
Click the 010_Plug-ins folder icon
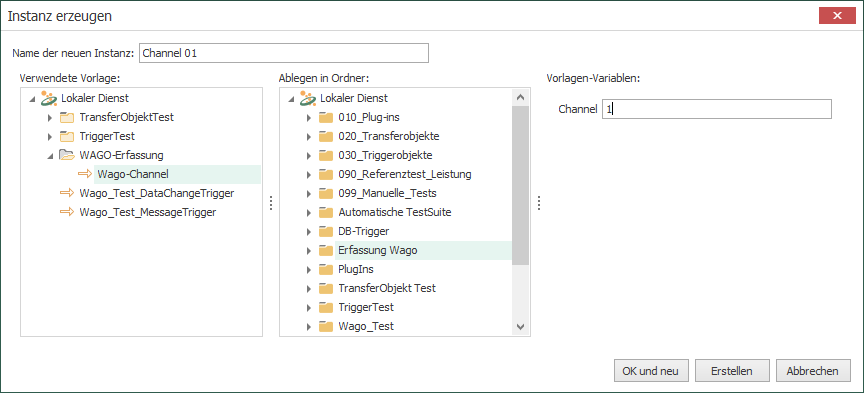click(x=326, y=117)
